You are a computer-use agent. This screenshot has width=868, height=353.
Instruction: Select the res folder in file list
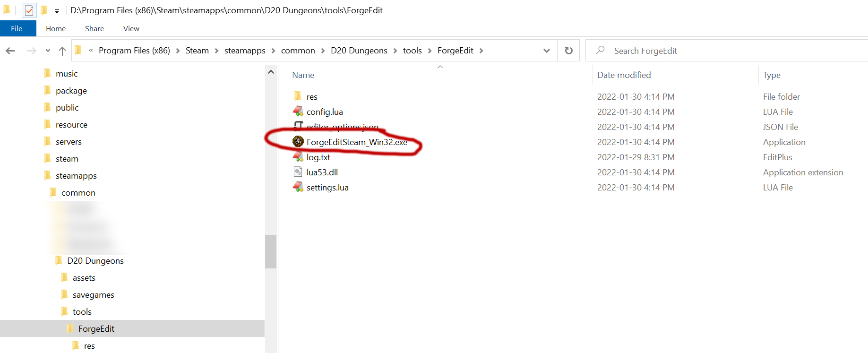[x=312, y=97]
